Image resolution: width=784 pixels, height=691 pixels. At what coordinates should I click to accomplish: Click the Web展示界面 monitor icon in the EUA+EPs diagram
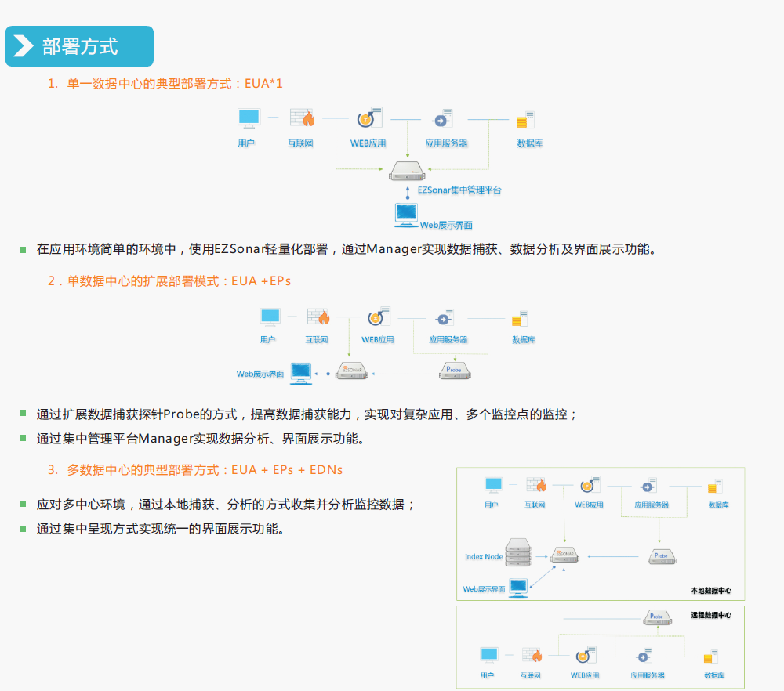301,373
